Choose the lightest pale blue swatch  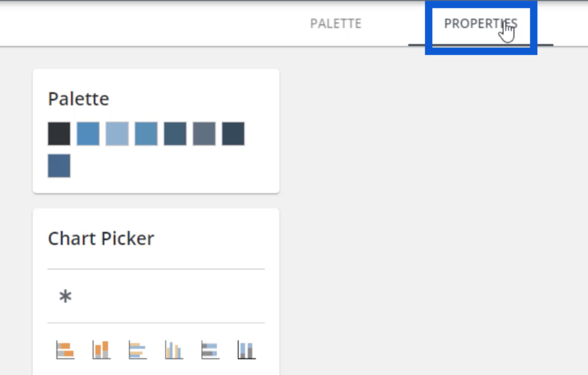[117, 134]
